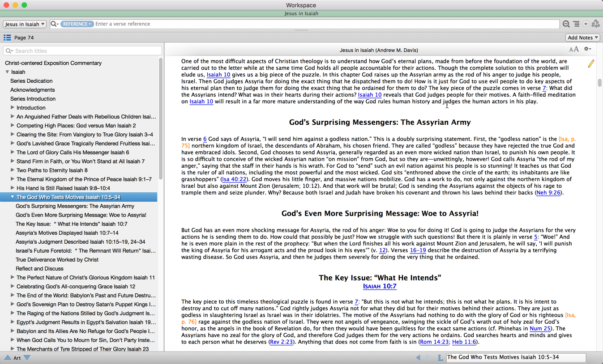Toggle the table of contents list icon
Screen dimensions: 603x364
[x=7, y=38]
